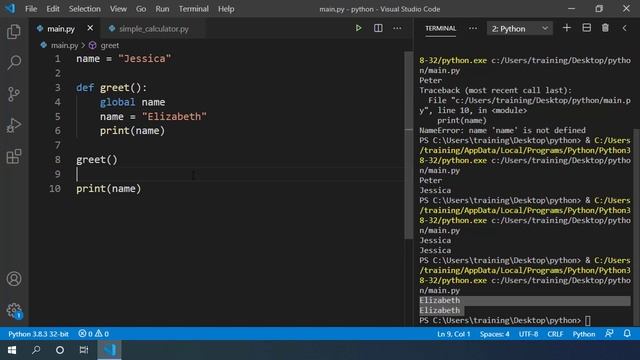Image resolution: width=640 pixels, height=360 pixels.
Task: Open the Source Control view
Action: (x=14, y=94)
